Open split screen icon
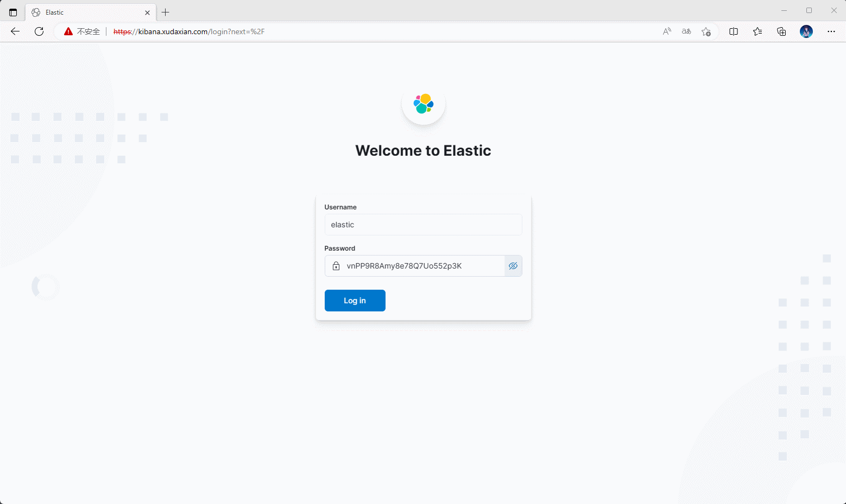The height and width of the screenshot is (504, 846). (734, 31)
